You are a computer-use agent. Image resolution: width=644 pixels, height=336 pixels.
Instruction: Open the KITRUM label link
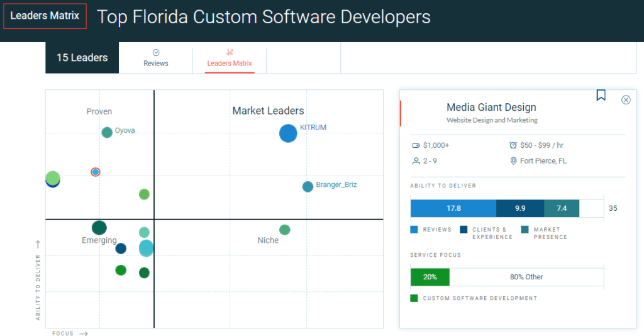[313, 127]
